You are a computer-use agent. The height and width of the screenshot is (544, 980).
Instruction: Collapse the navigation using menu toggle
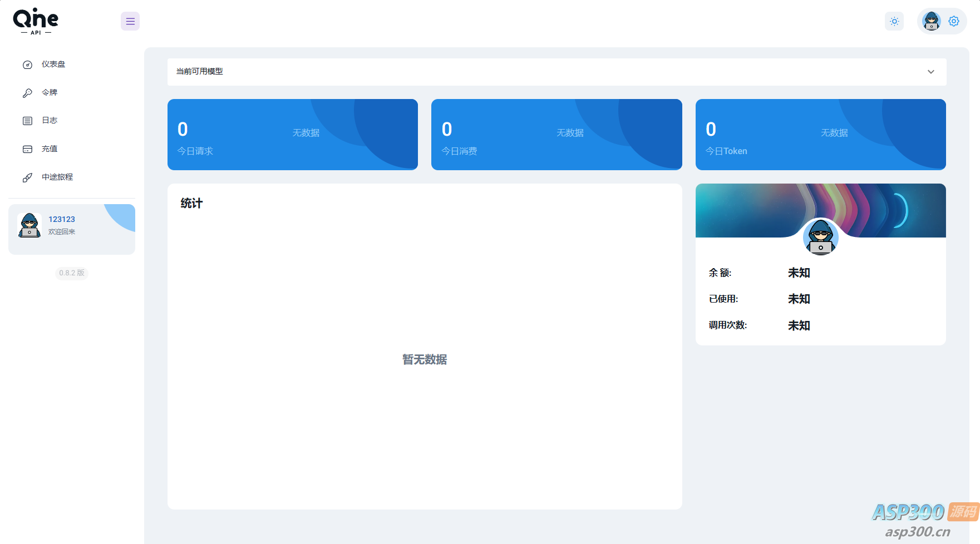pyautogui.click(x=130, y=21)
